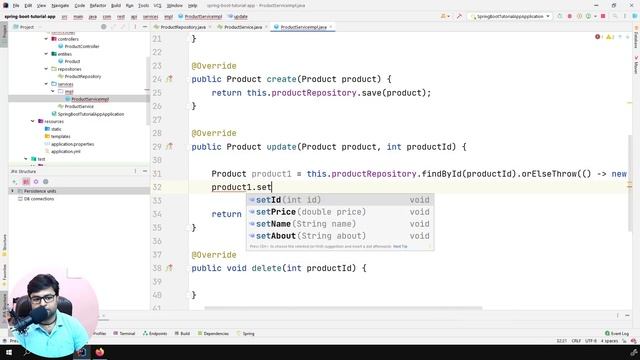640x360 pixels.
Task: Open SpringBootTutorialAppApplication run configuration dropdown
Action: tap(510, 16)
